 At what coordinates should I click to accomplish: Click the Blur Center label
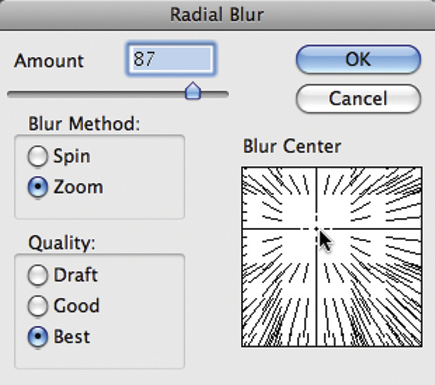tap(292, 146)
